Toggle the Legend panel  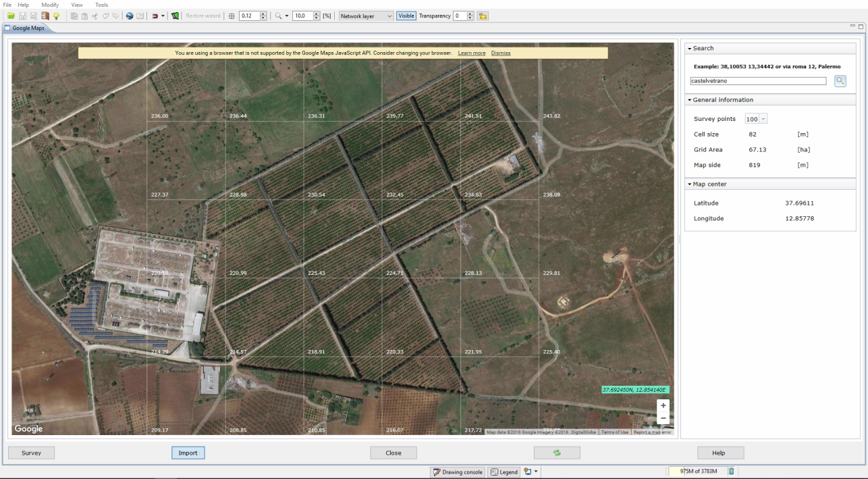(x=504, y=472)
